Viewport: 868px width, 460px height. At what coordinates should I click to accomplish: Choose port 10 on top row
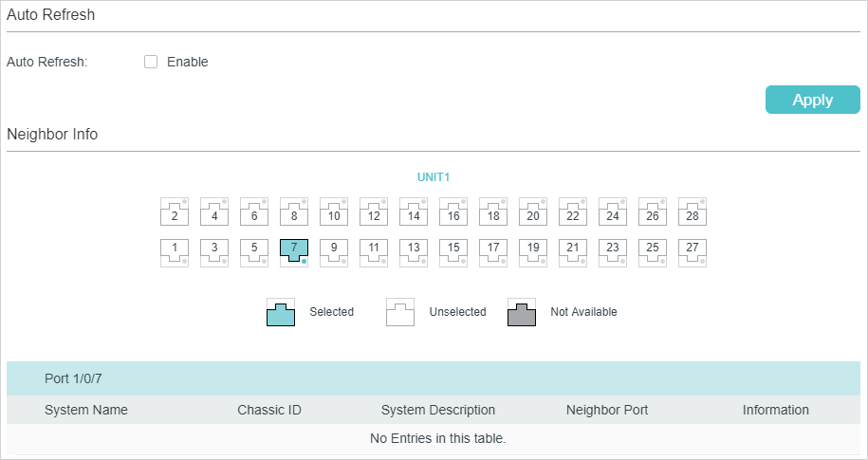(334, 212)
